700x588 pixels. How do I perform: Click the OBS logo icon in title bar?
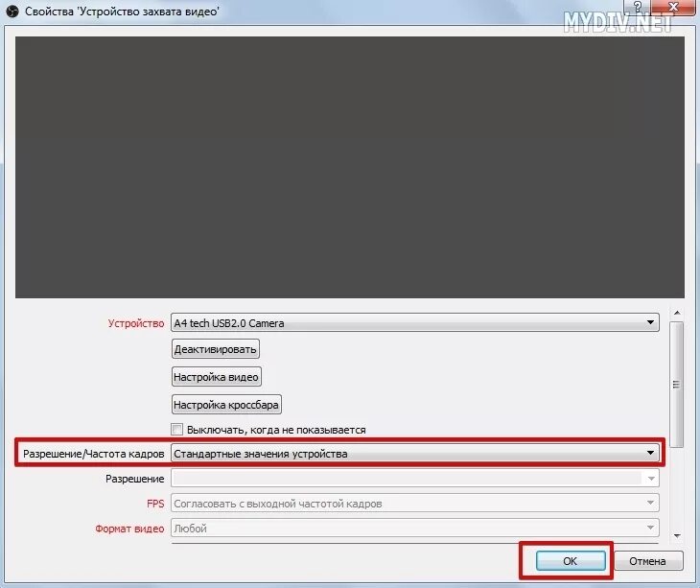point(12,11)
